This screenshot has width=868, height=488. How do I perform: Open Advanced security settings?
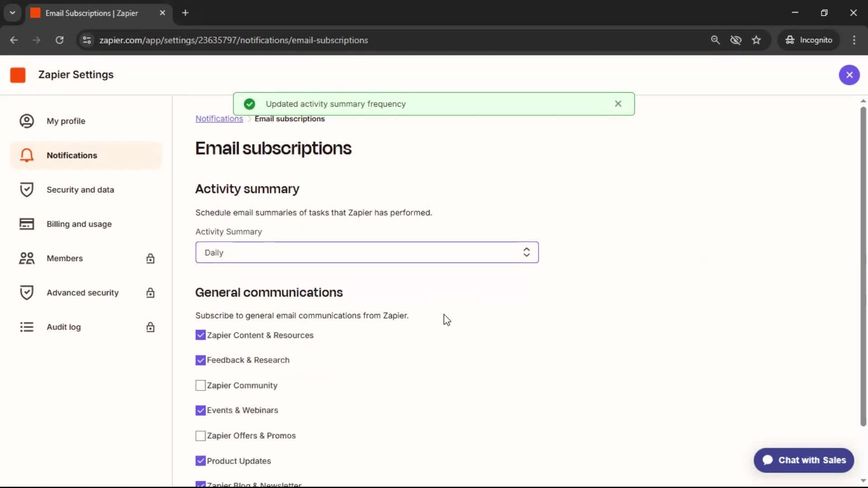[86, 293]
